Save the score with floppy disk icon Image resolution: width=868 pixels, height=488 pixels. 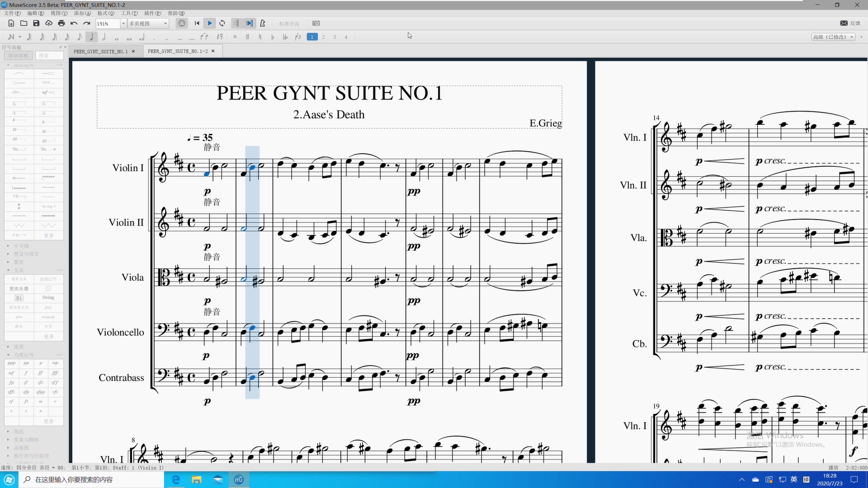(36, 23)
